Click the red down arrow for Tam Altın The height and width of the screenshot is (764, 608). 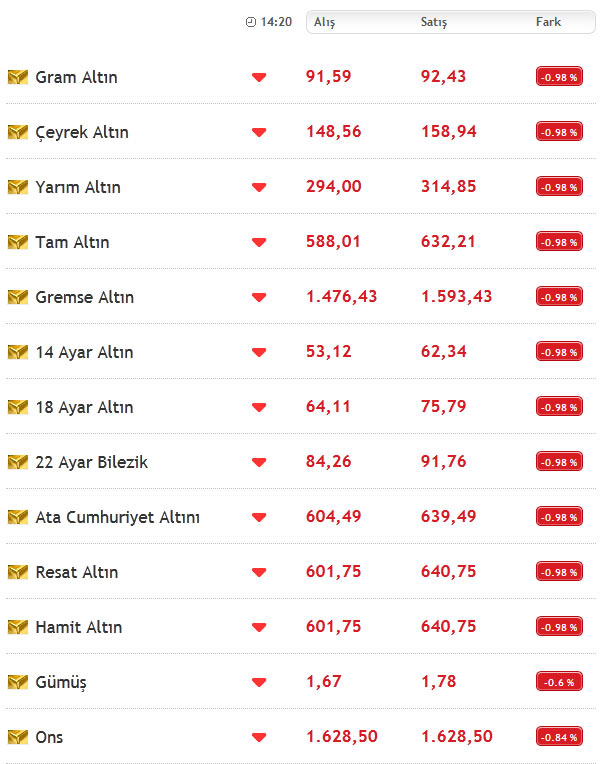(259, 242)
